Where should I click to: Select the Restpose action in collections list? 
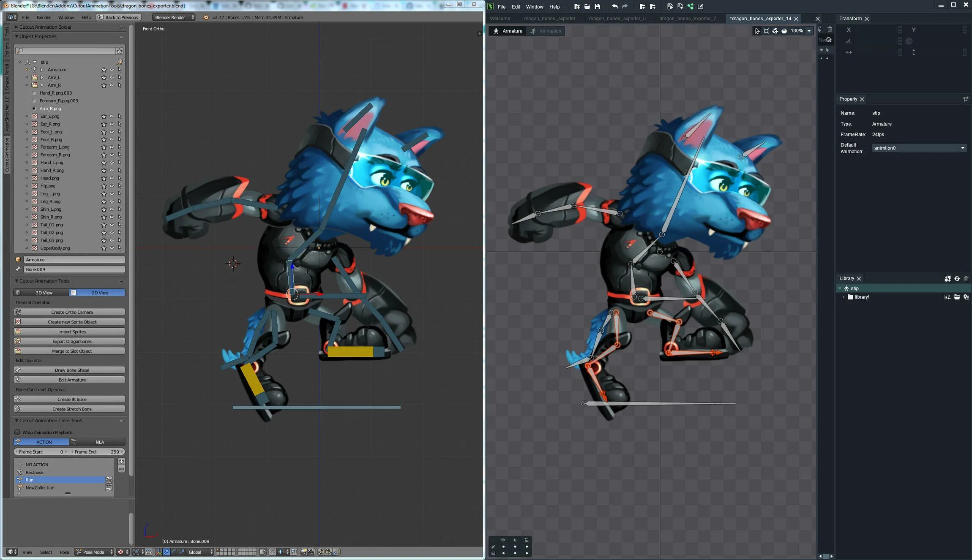[x=34, y=473]
